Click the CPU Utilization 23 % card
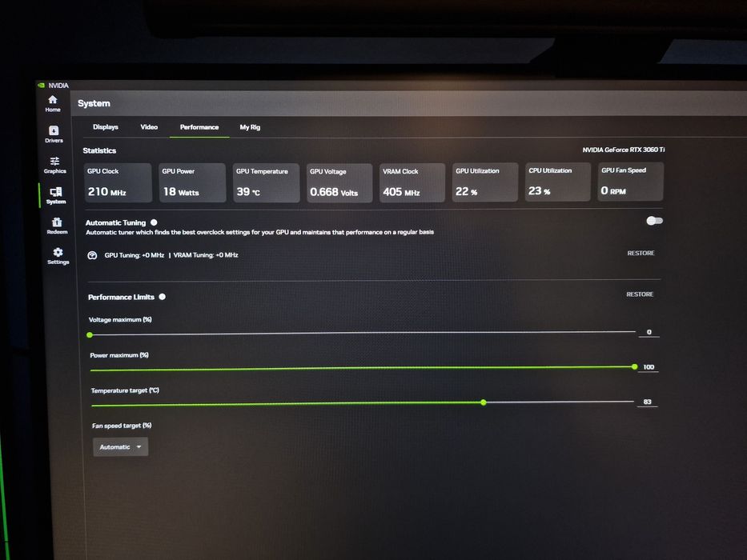This screenshot has height=560, width=747. click(x=558, y=182)
